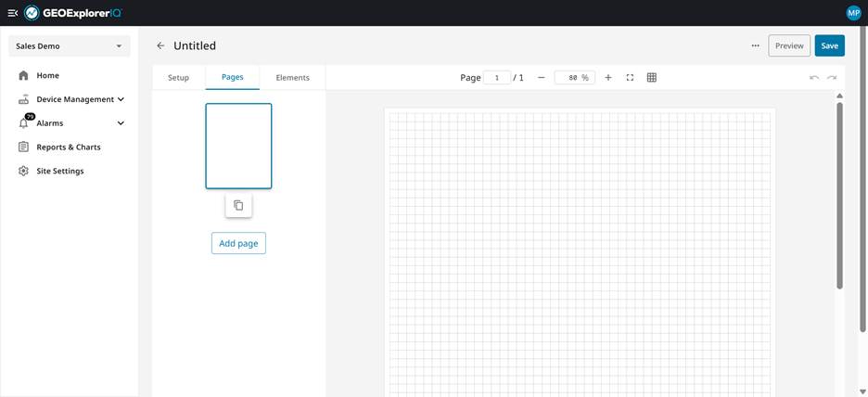The height and width of the screenshot is (397, 868).
Task: Click the Home house icon
Action: (23, 75)
